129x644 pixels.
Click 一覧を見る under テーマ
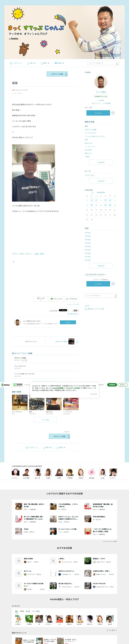click(101, 181)
